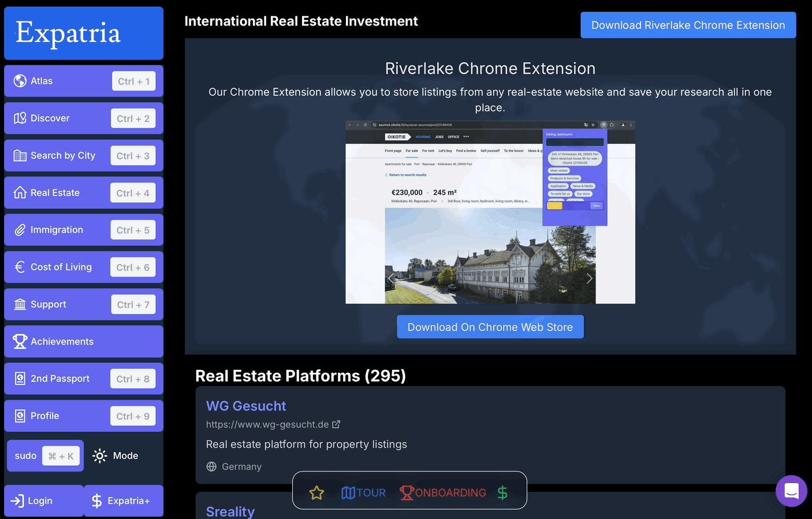Click the Login button

coord(44,501)
